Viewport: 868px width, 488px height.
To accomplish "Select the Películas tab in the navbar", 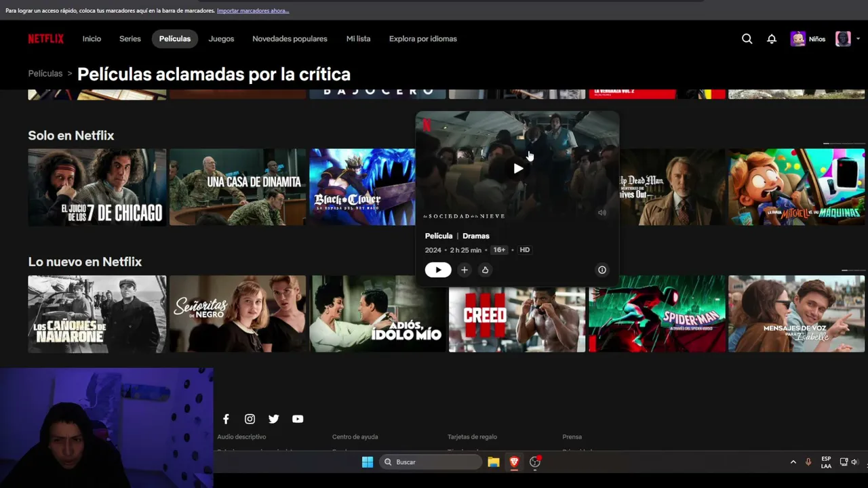I will point(175,39).
